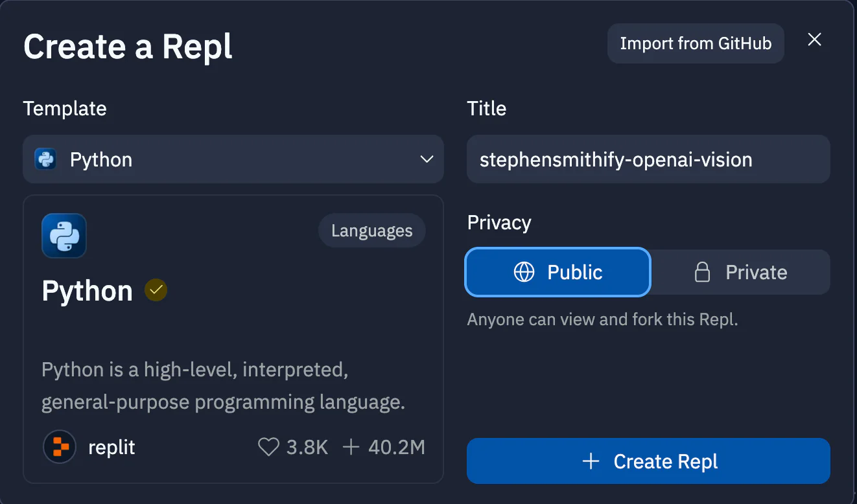857x504 pixels.
Task: Click 'Anyone can view and fork' text
Action: (x=603, y=319)
